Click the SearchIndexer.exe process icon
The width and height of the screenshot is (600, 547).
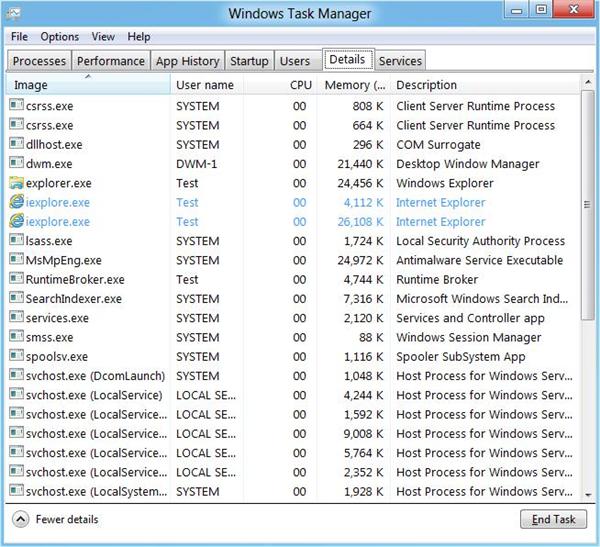pos(16,297)
